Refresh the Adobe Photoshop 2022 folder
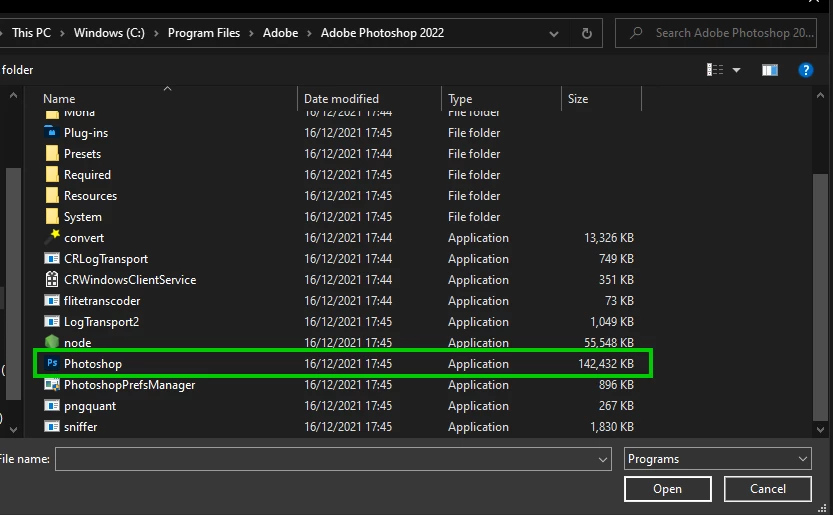The width and height of the screenshot is (833, 515). pos(586,33)
